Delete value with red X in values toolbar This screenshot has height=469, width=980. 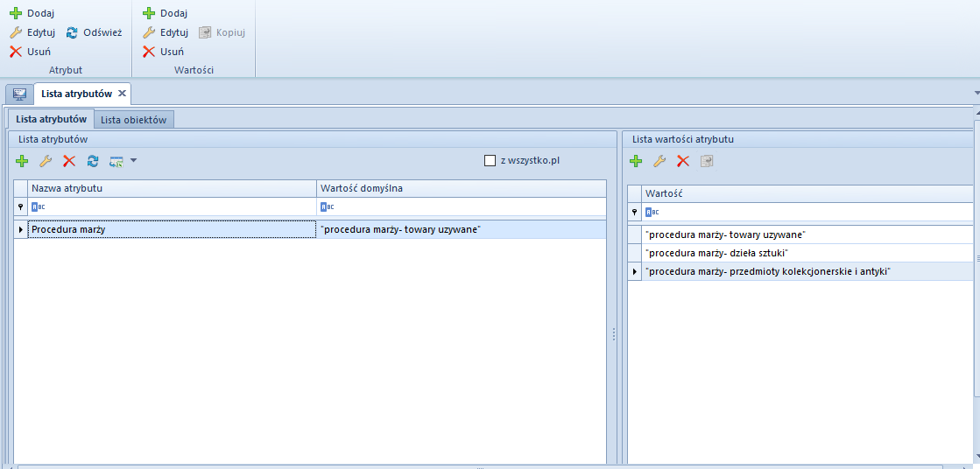point(683,161)
